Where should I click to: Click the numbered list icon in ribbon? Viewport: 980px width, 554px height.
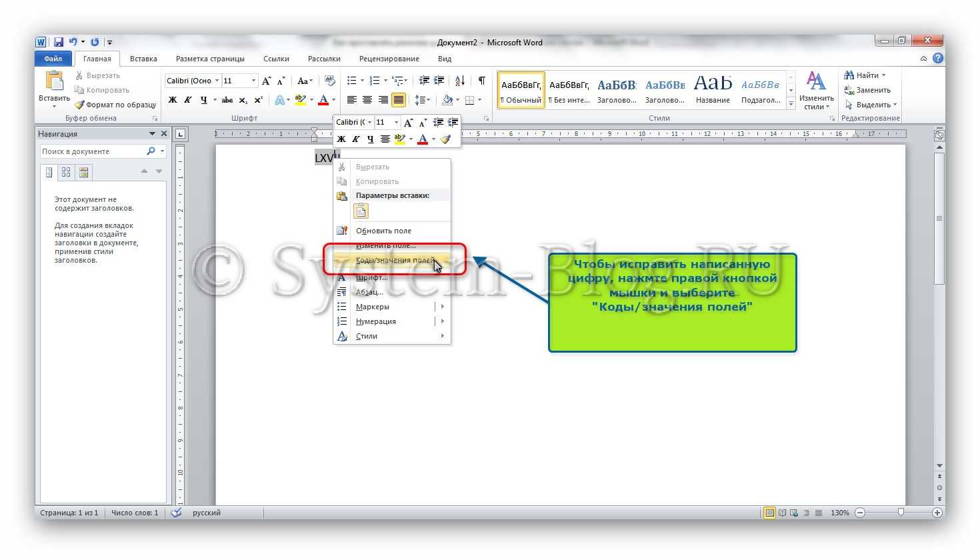[375, 81]
